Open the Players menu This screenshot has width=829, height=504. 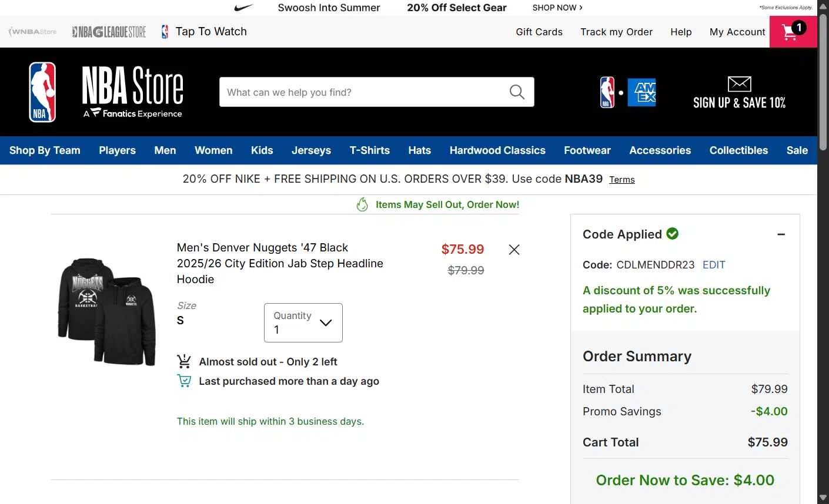point(117,150)
